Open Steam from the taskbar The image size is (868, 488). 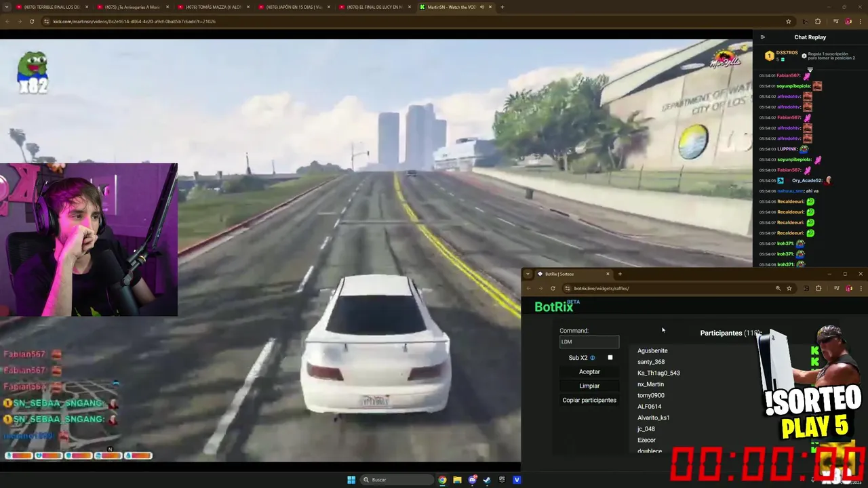pyautogui.click(x=487, y=480)
